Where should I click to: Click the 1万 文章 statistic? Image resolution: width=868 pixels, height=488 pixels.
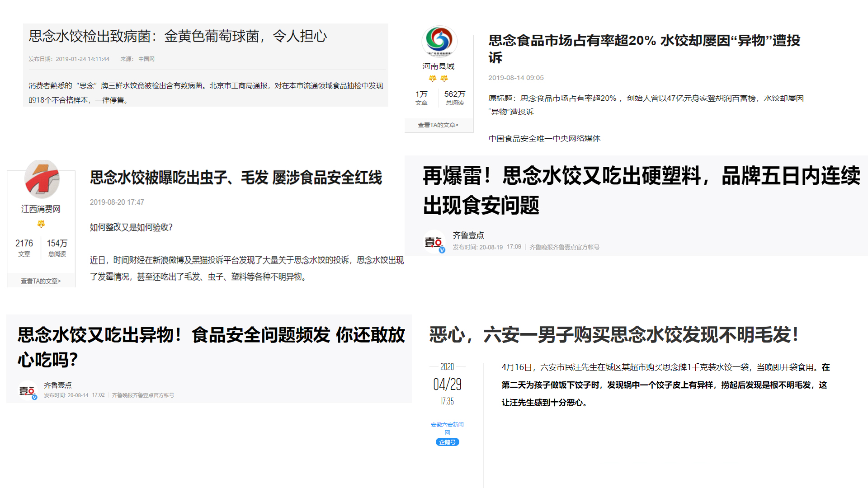click(x=421, y=98)
